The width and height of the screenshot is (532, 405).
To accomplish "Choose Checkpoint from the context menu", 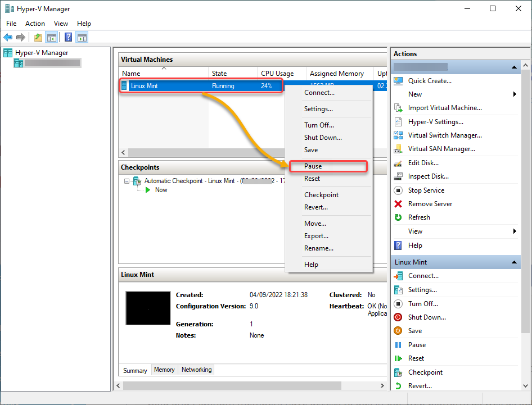I will click(328, 195).
